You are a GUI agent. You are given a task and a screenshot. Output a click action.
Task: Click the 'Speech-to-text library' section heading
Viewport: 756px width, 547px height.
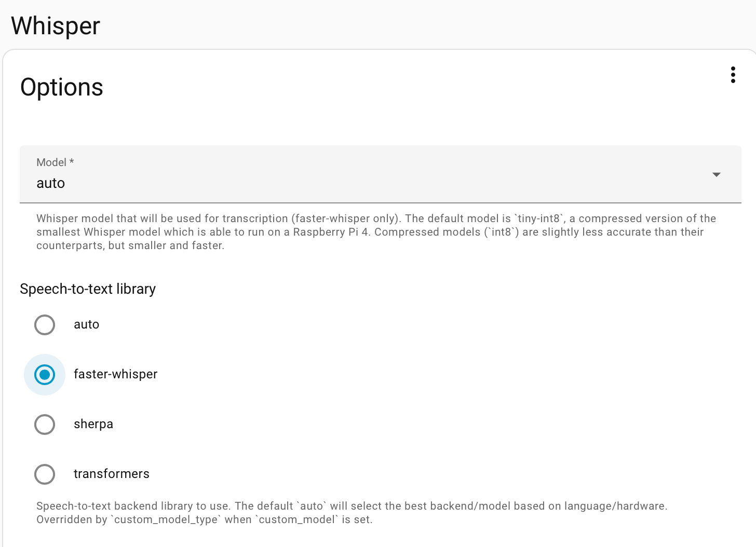pyautogui.click(x=88, y=289)
